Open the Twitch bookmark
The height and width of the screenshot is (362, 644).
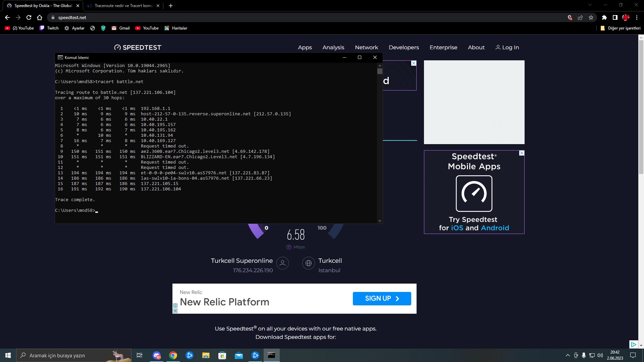point(49,28)
